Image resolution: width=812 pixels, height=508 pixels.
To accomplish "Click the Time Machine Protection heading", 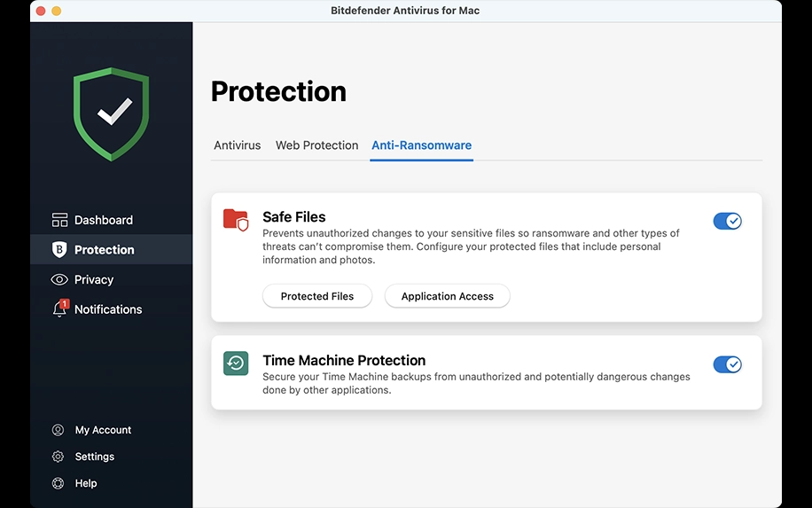I will tap(344, 361).
